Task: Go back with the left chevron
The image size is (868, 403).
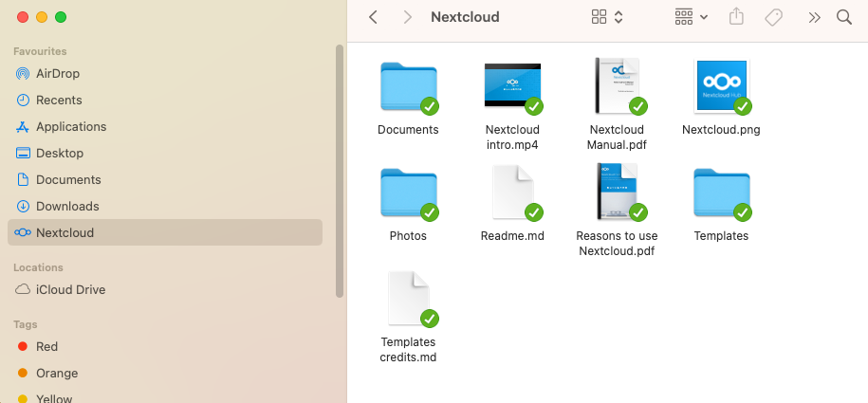Action: 373,17
